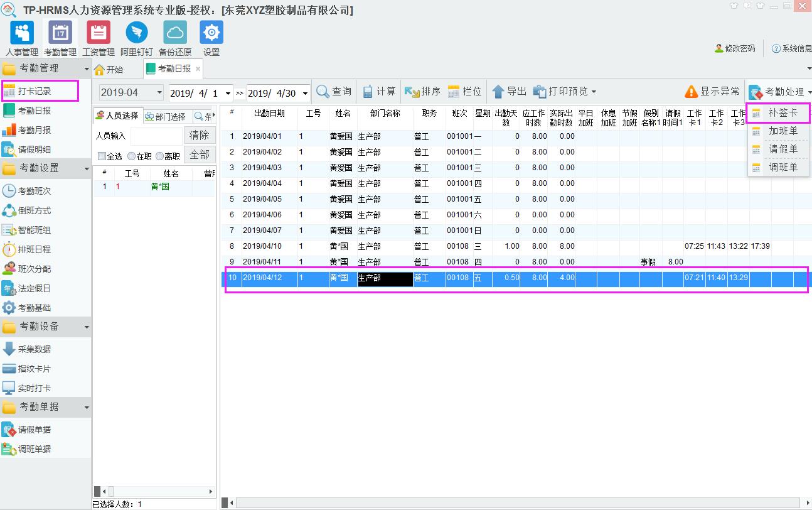Close the 考勤日报 tab
The width and height of the screenshot is (812, 510).
coord(198,69)
